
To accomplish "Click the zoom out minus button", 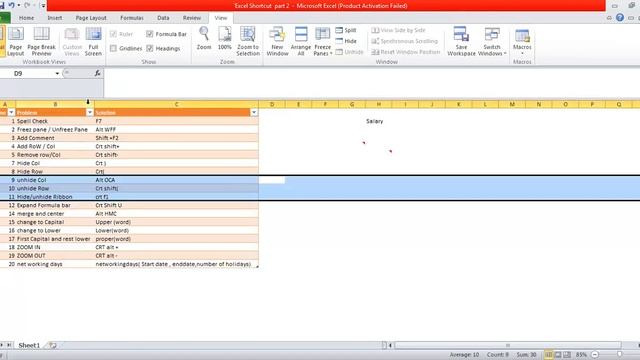I will [x=595, y=355].
